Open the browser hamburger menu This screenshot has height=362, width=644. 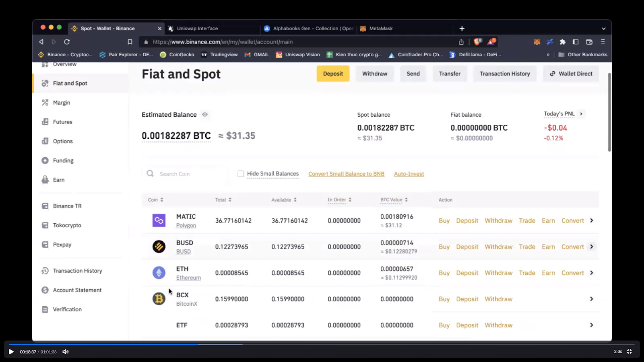tap(603, 42)
